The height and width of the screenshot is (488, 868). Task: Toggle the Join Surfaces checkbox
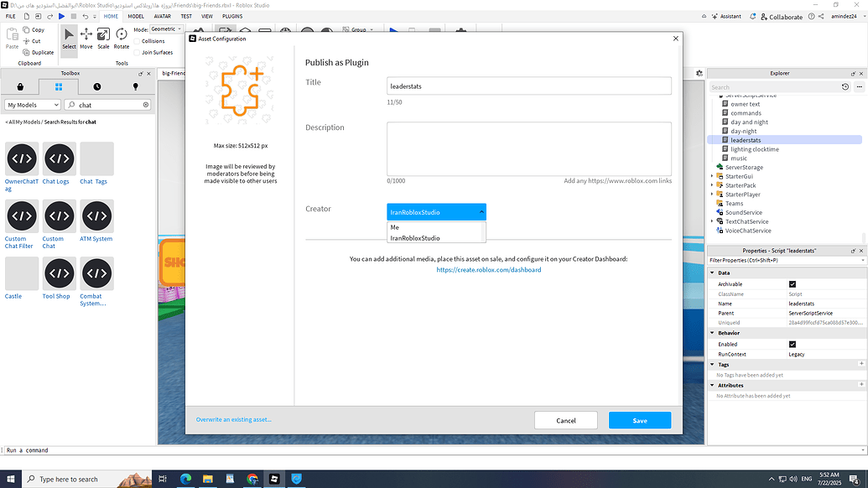pyautogui.click(x=137, y=53)
